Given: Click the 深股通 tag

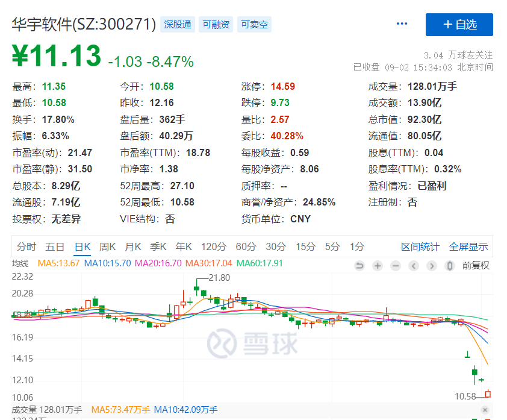Looking at the screenshot, I should pyautogui.click(x=178, y=25).
